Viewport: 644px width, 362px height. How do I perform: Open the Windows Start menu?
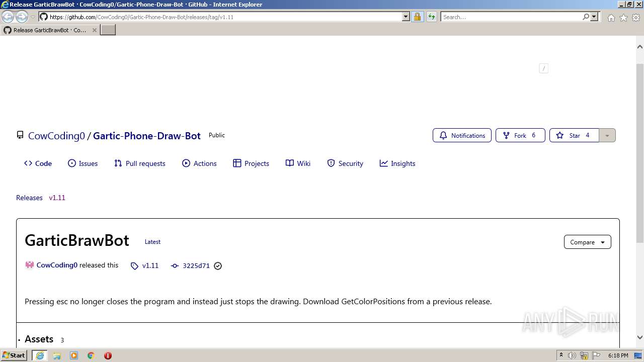coord(14,355)
